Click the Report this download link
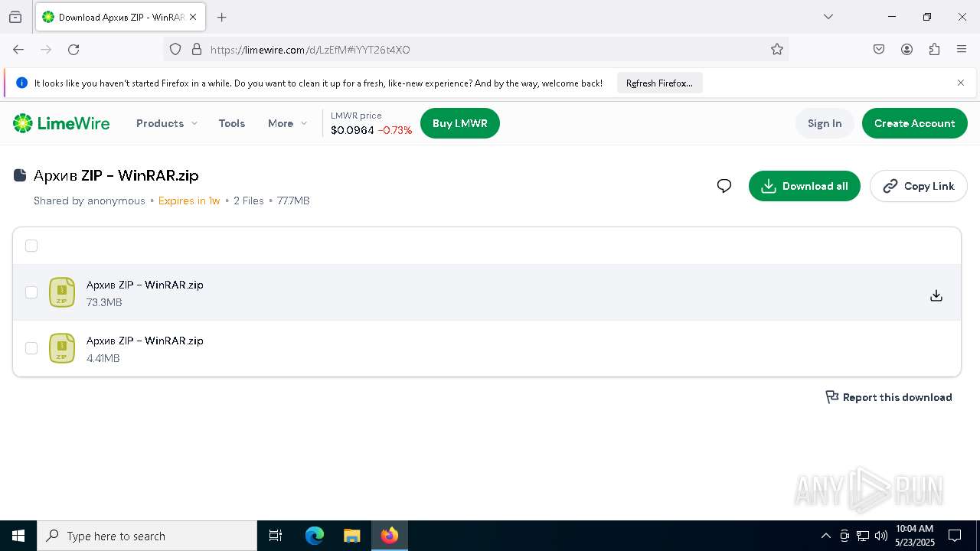The image size is (980, 551). click(889, 397)
